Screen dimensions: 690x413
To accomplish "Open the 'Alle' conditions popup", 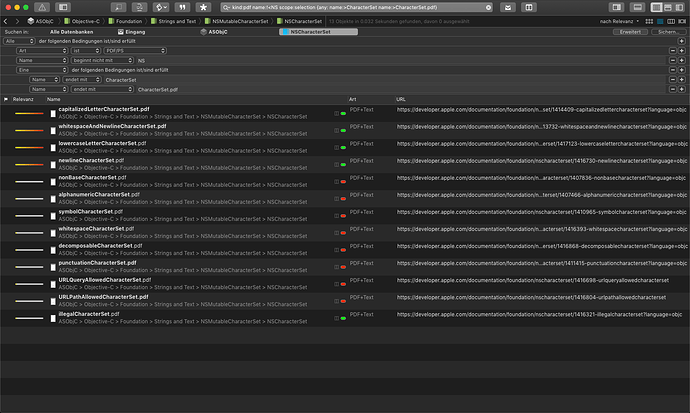I will point(19,41).
